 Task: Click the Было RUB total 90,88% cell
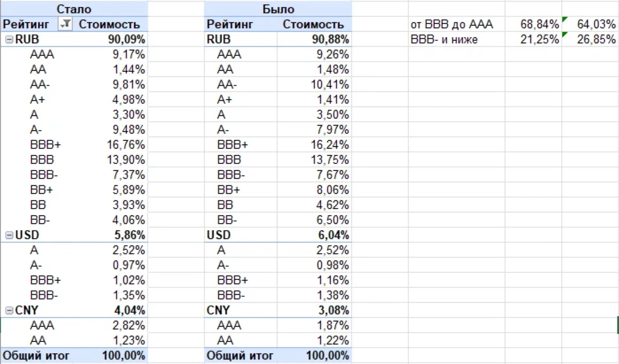click(315, 39)
